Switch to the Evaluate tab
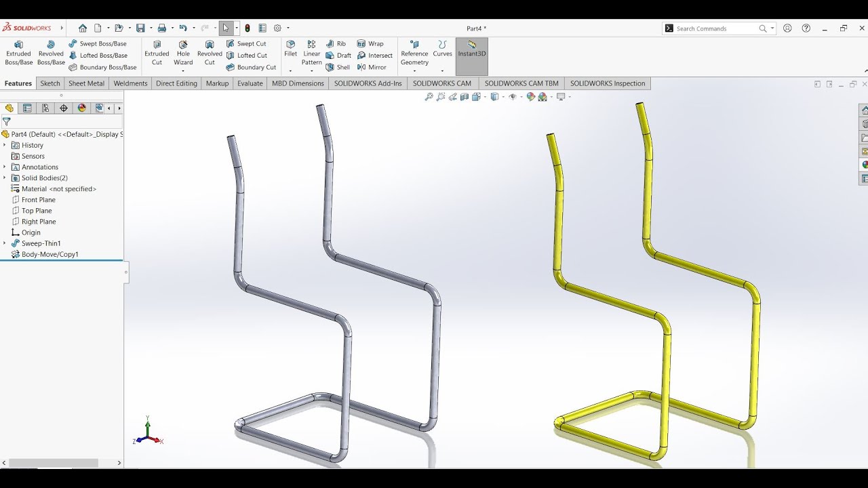Screen dimensions: 868x488 (x=250, y=83)
